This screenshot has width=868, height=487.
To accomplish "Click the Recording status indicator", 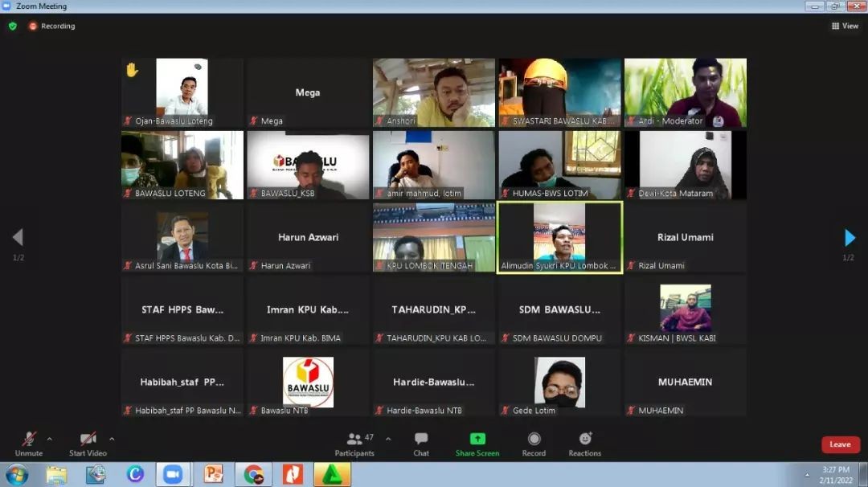I will click(x=52, y=26).
